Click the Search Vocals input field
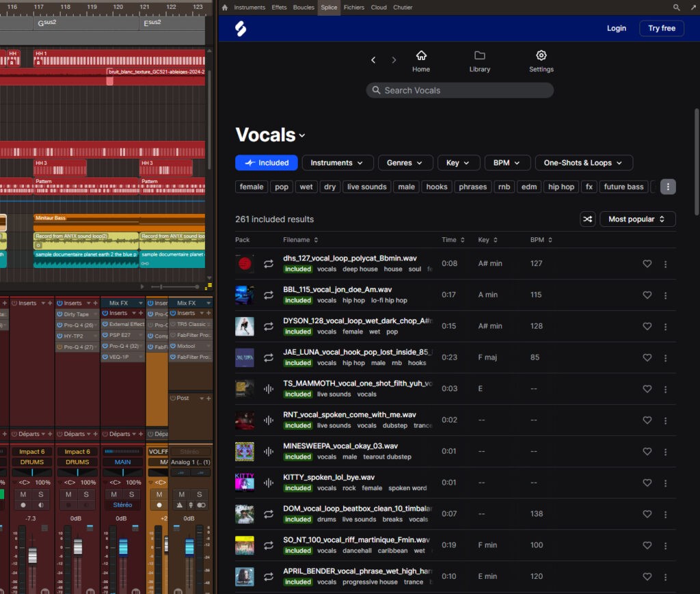Viewport: 700px width, 594px height. pyautogui.click(x=459, y=90)
